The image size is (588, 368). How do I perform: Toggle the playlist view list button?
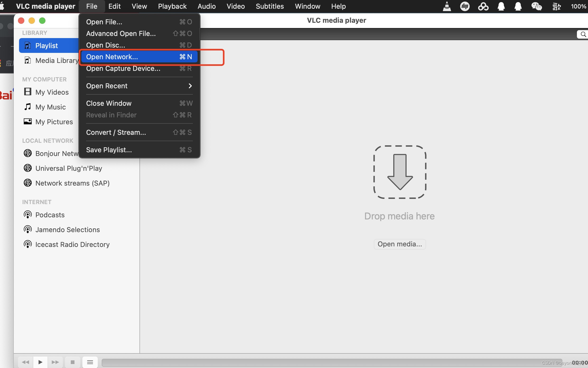90,362
